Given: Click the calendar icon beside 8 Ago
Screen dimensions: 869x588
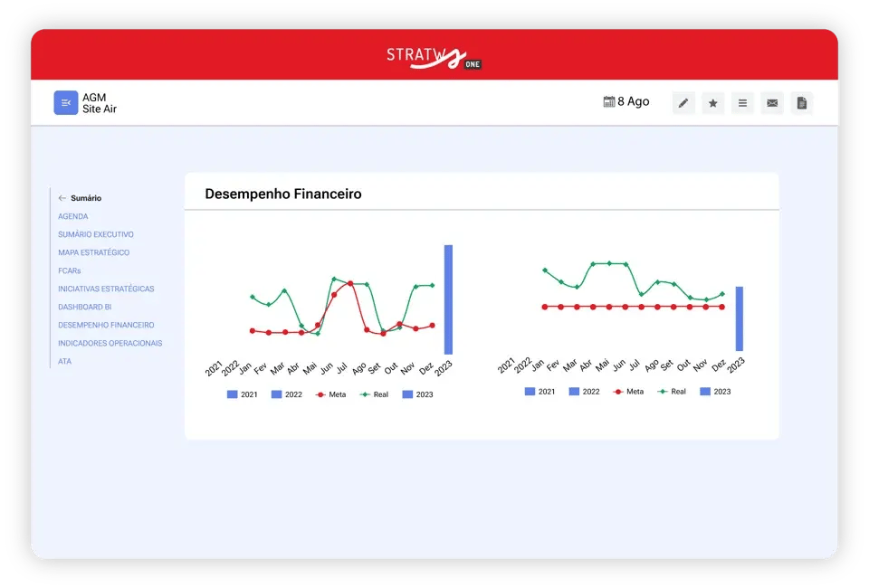Looking at the screenshot, I should (609, 101).
